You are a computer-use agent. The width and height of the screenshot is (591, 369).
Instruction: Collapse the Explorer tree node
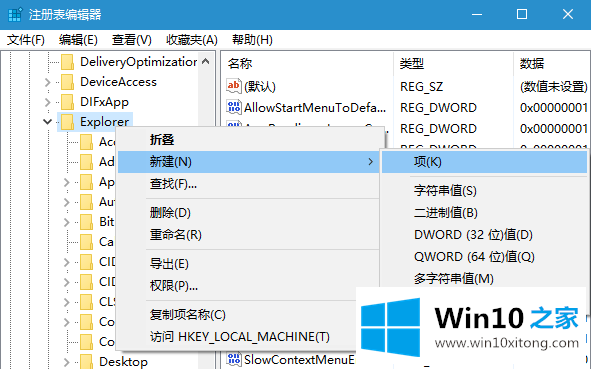(x=47, y=122)
